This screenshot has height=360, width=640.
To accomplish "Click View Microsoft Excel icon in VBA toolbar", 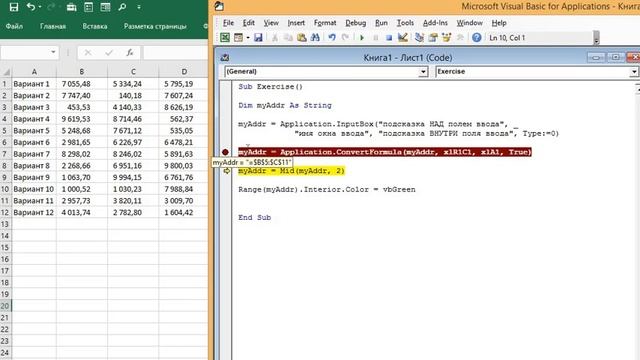I will click(225, 38).
